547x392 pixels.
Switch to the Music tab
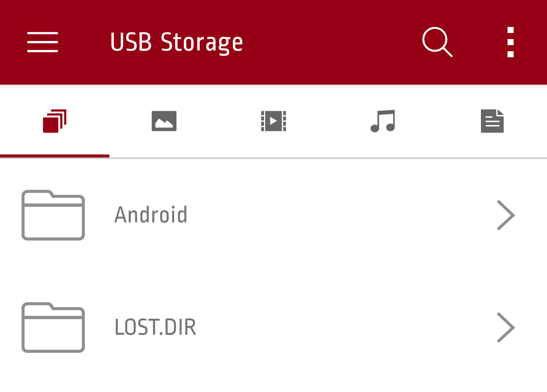point(383,121)
